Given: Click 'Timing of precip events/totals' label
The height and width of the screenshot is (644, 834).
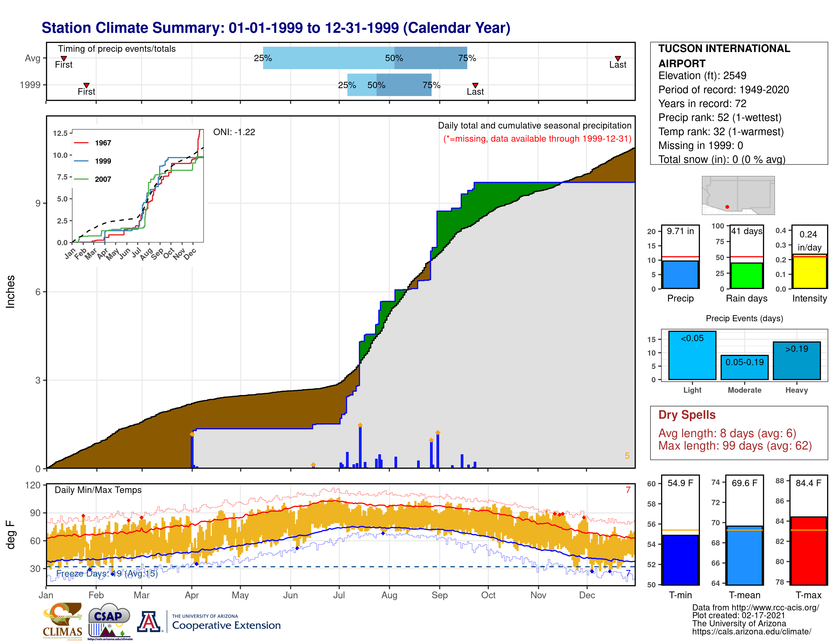Looking at the screenshot, I should click(x=117, y=49).
